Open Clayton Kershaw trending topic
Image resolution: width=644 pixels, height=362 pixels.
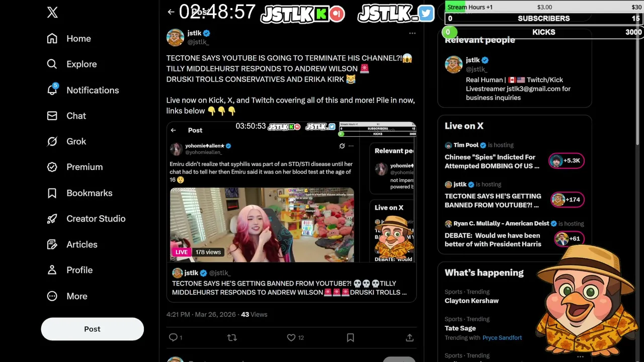(471, 301)
